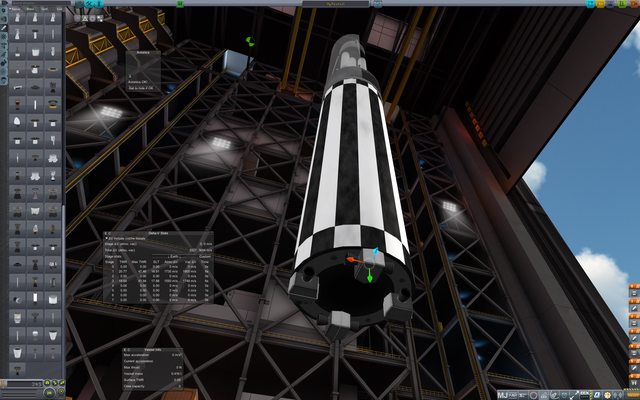Screen dimensions: 640x400
Task: Sort parts by Mass tab
Action: [30, 9]
